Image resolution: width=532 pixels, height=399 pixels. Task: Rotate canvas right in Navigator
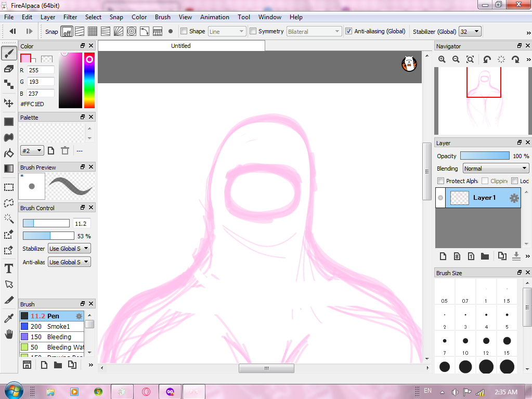point(515,59)
